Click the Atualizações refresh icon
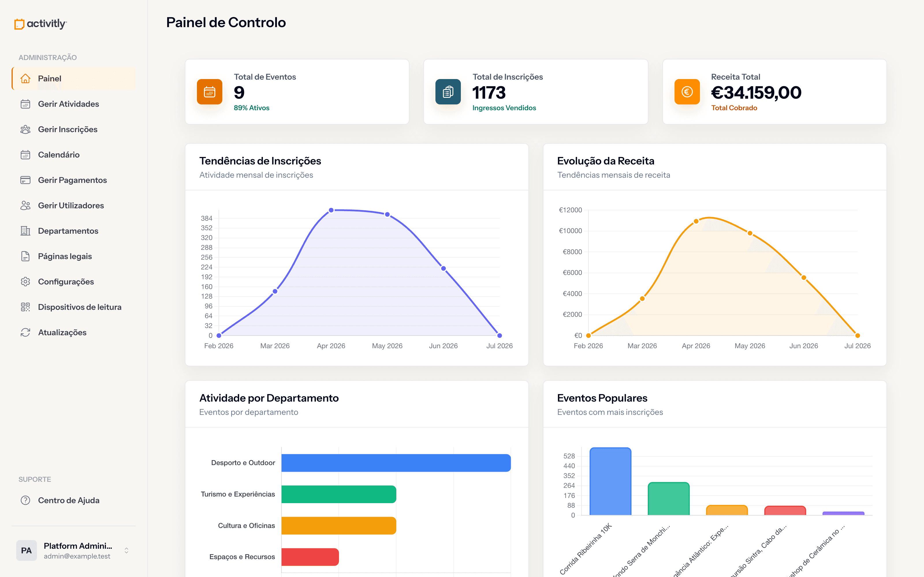 click(25, 332)
